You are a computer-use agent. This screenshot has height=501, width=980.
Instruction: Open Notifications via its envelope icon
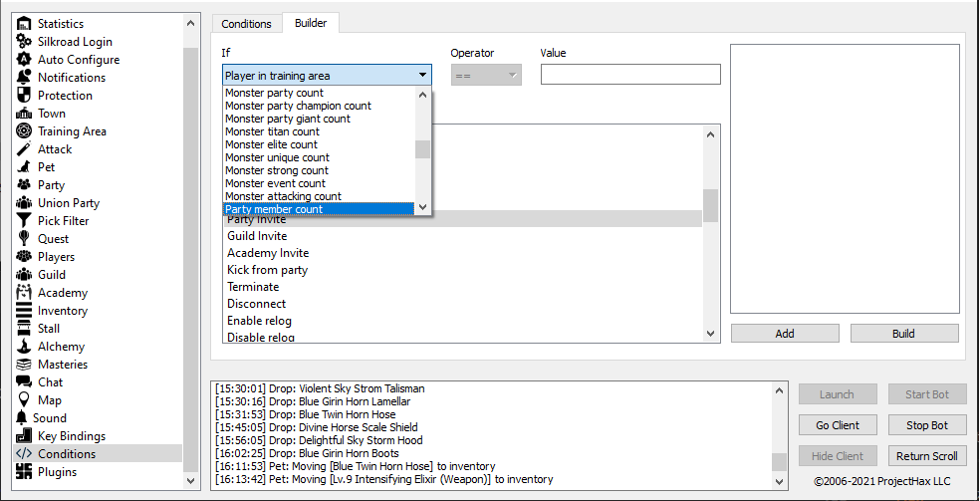click(24, 77)
